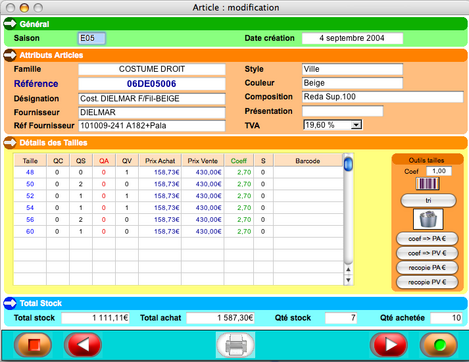469x362 pixels.
Task: Click the Total stock value field
Action: click(95, 318)
